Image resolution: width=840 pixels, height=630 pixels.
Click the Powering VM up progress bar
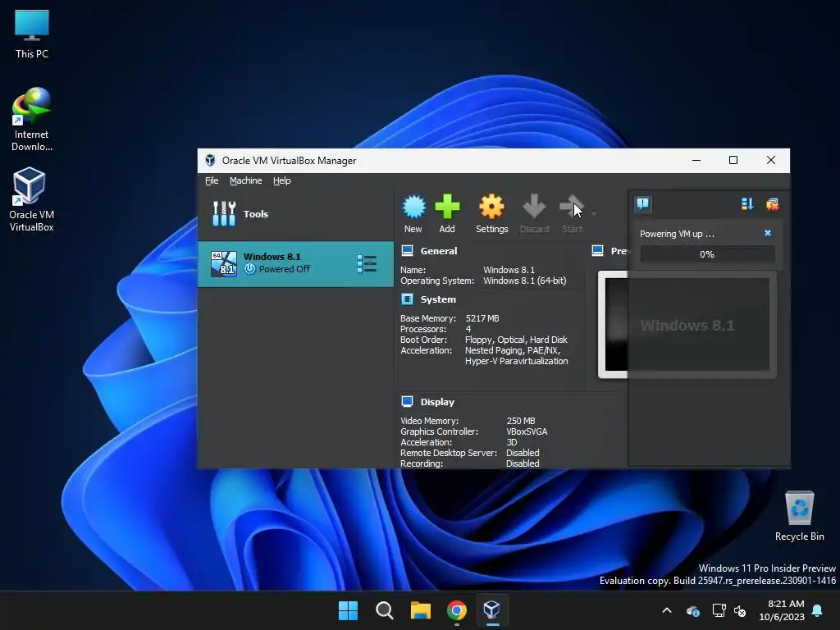coord(707,254)
